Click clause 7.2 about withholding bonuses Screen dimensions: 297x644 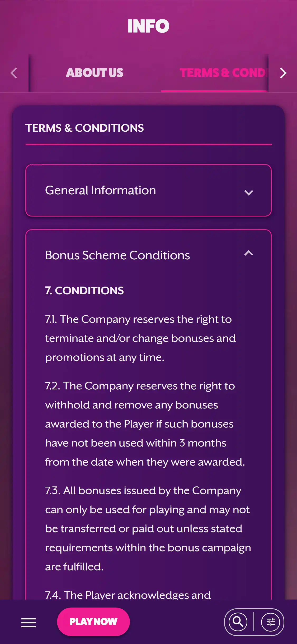(145, 424)
